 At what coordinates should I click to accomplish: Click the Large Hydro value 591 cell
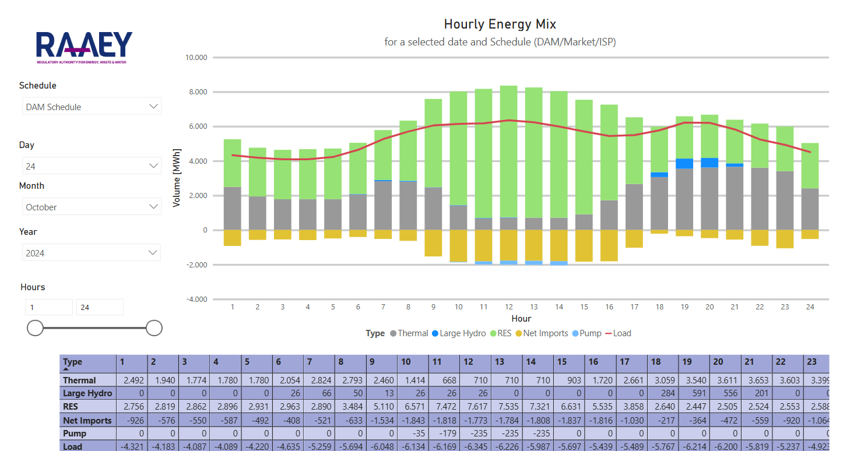[x=694, y=393]
